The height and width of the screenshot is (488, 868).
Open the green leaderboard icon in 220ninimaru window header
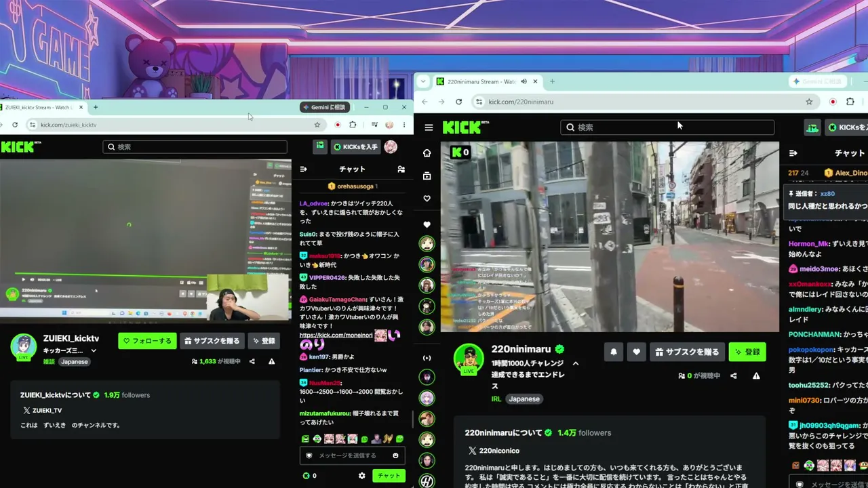pos(812,127)
